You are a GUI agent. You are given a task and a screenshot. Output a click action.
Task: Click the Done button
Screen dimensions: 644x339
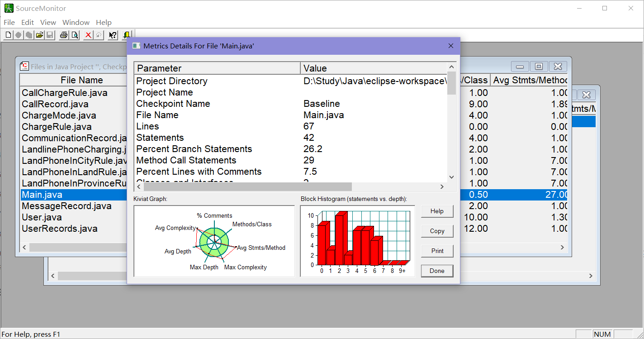pyautogui.click(x=437, y=271)
